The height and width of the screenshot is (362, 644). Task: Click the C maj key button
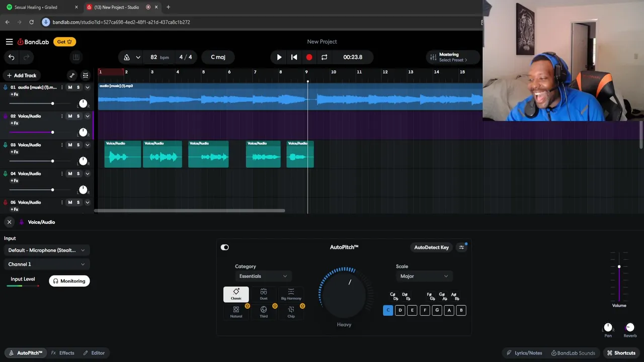pyautogui.click(x=218, y=57)
